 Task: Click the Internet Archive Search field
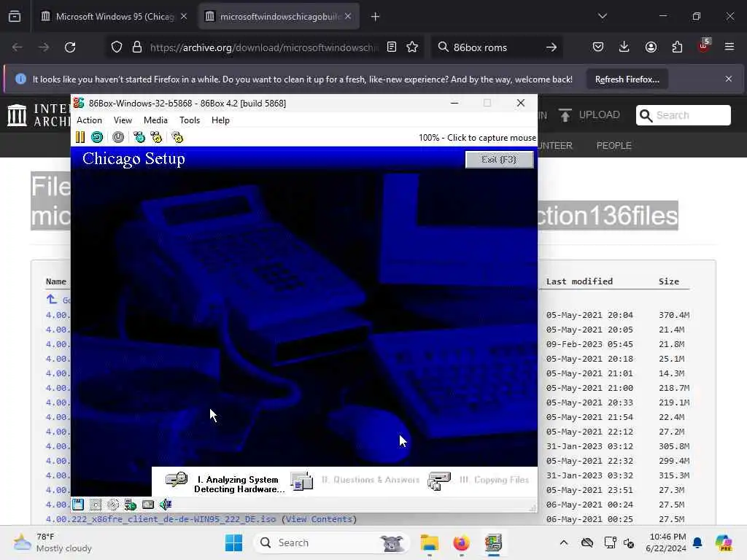(x=683, y=115)
